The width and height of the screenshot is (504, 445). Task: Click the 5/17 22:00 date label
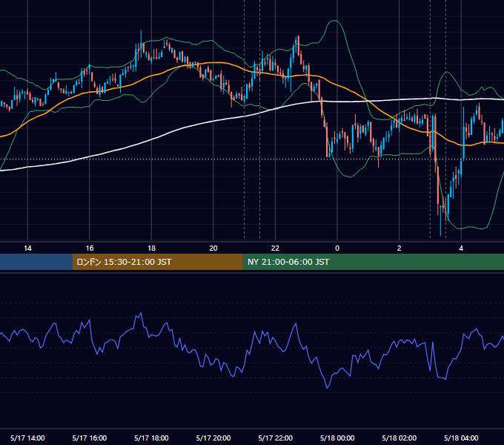(x=276, y=438)
